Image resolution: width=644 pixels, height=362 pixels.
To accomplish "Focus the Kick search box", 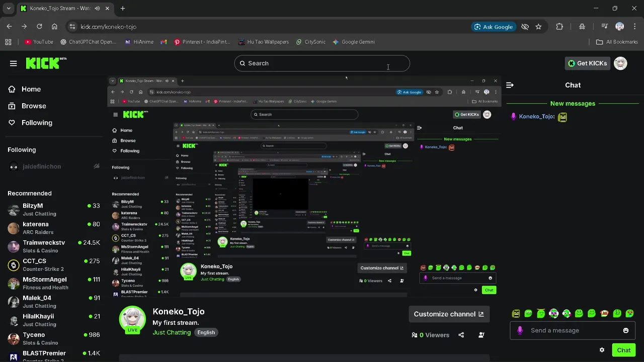I will coord(322,63).
